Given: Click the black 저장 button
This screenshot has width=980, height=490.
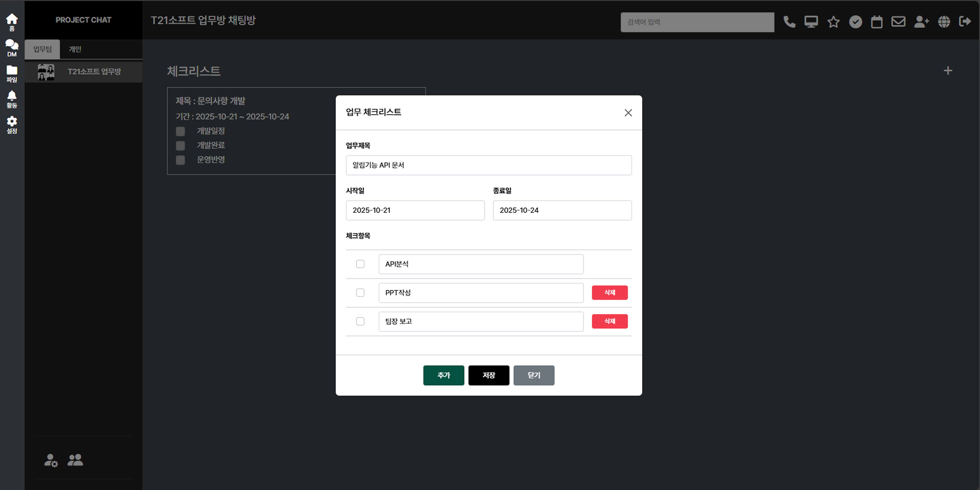Looking at the screenshot, I should tap(488, 375).
